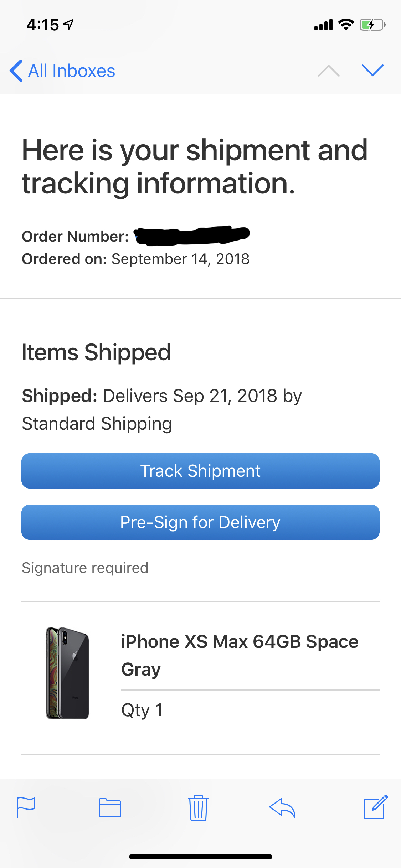Tap the flag icon in bottom toolbar
The image size is (401, 868).
(x=26, y=807)
